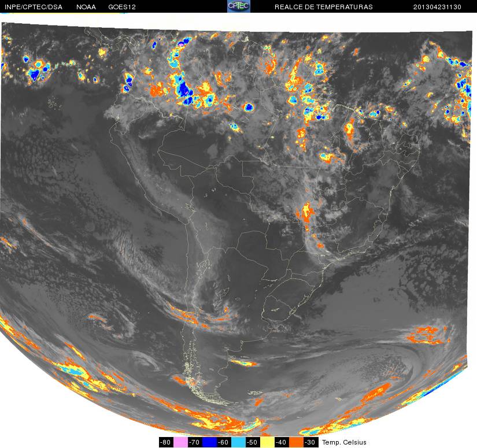Click the orange legend swatch after -40
This screenshot has height=448, width=477.
click(x=296, y=442)
